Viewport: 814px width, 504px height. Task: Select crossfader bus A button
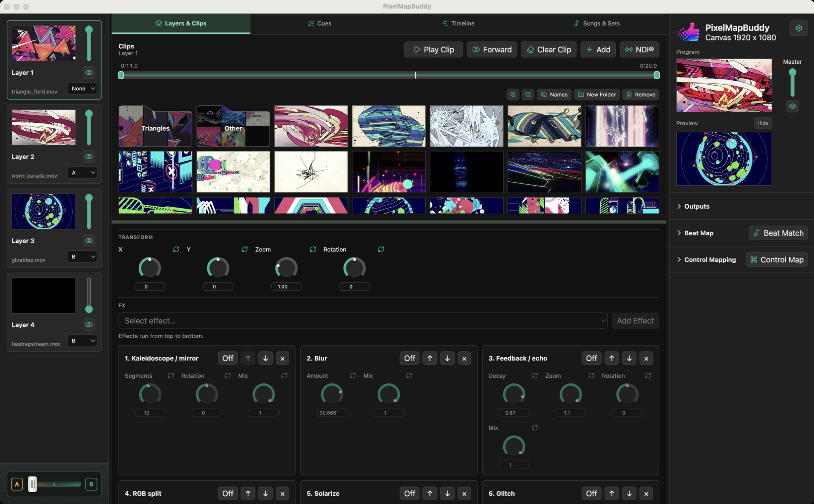(x=17, y=484)
